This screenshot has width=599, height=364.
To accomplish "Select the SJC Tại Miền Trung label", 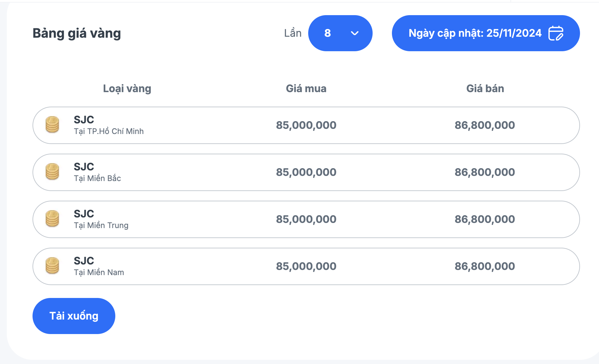I will (101, 219).
